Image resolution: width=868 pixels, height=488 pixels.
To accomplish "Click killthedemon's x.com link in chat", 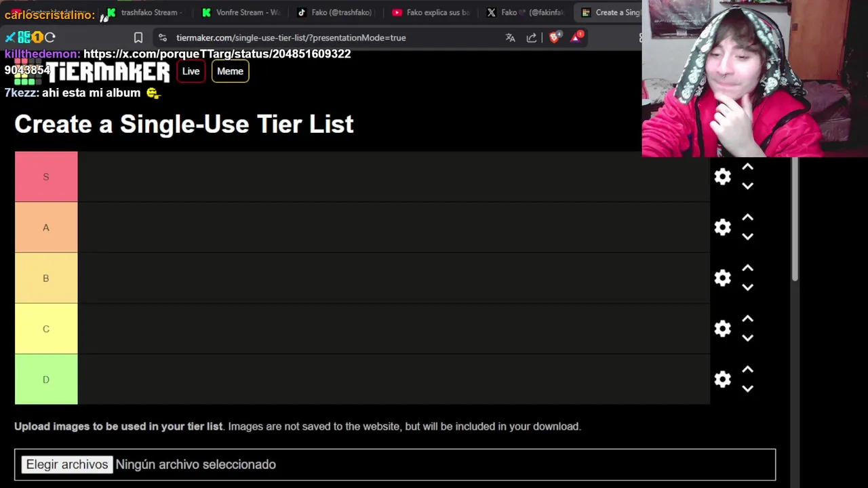I will [x=217, y=54].
